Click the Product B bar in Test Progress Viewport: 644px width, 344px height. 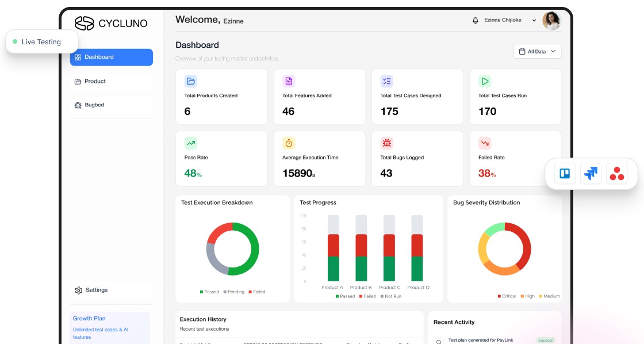[x=362, y=249]
